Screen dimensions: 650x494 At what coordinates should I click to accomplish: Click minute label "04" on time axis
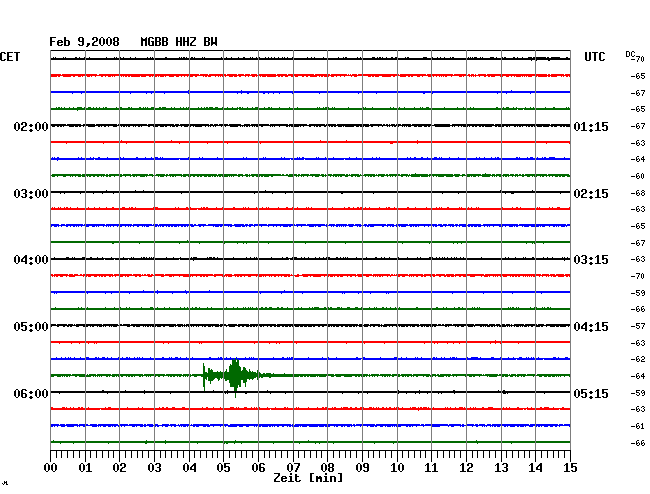point(189,467)
